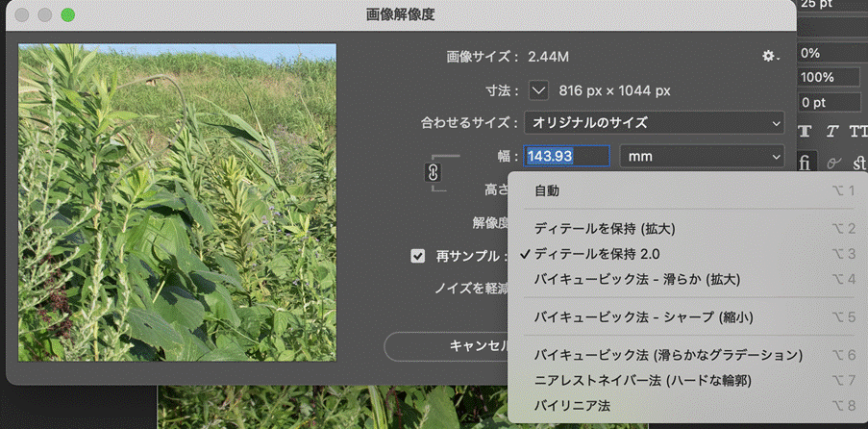Screen dimensions: 868x429
Task: Open the オリジナルのサイズ preset dropdown
Action: pos(655,123)
